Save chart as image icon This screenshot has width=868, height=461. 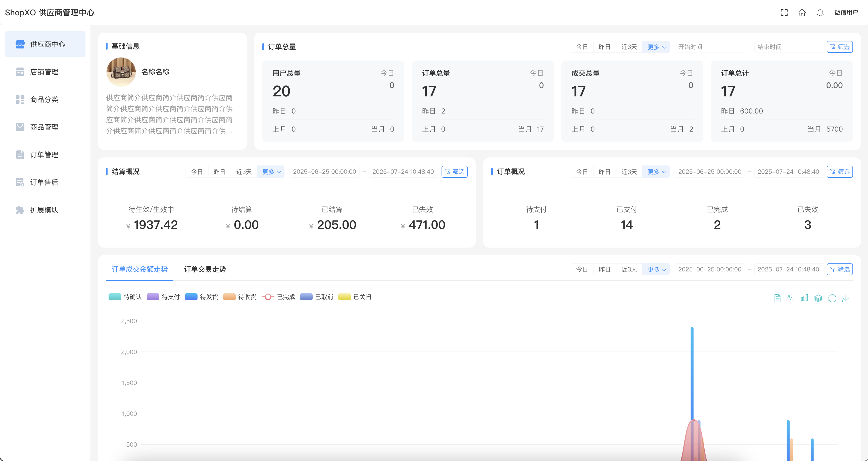846,298
